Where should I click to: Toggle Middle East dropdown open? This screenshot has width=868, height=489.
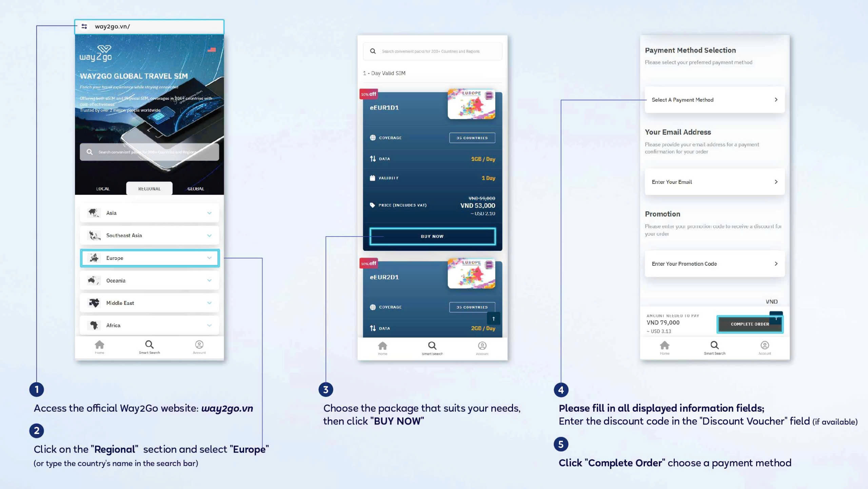(x=209, y=303)
